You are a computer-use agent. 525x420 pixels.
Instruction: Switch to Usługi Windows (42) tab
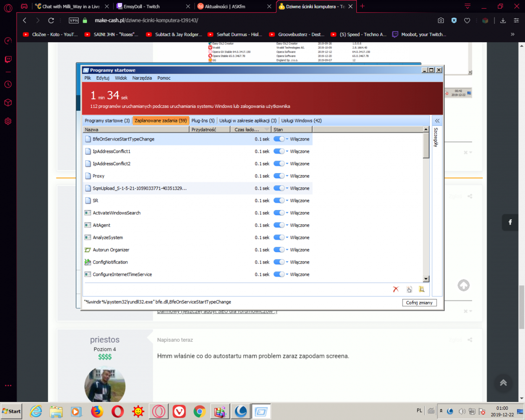(301, 121)
